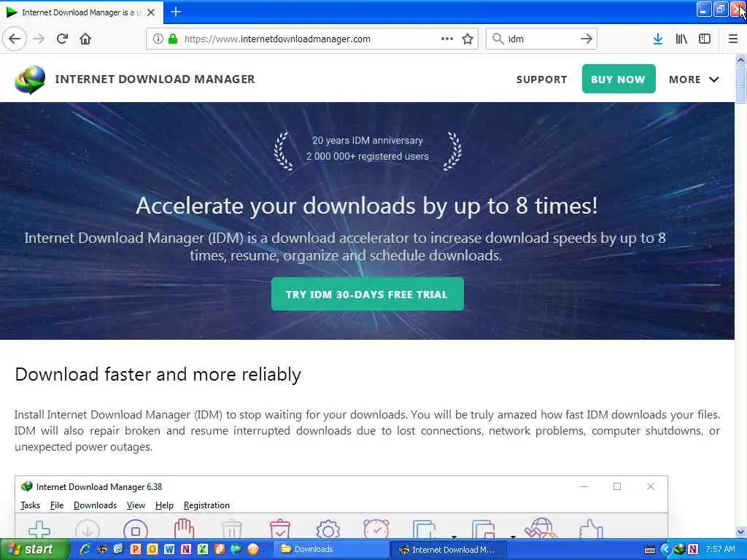Click the on-screen keyboard tray icon
747x560 pixels.
point(650,550)
